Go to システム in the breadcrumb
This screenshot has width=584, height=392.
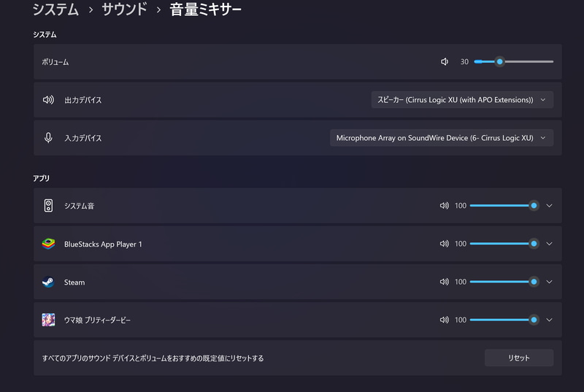click(x=56, y=9)
